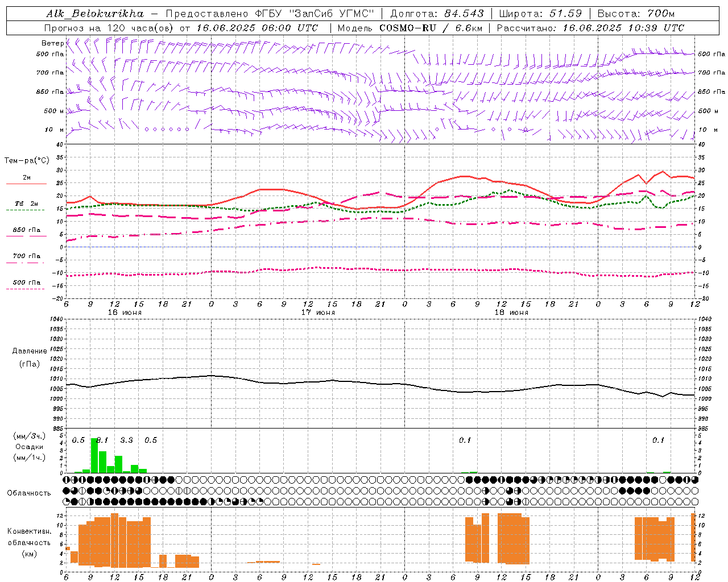Click the Осадки precipitation label
728x582 pixels.
point(30,447)
